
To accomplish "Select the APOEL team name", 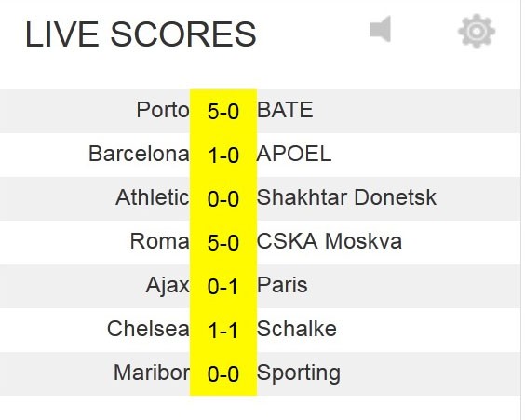I will (294, 154).
